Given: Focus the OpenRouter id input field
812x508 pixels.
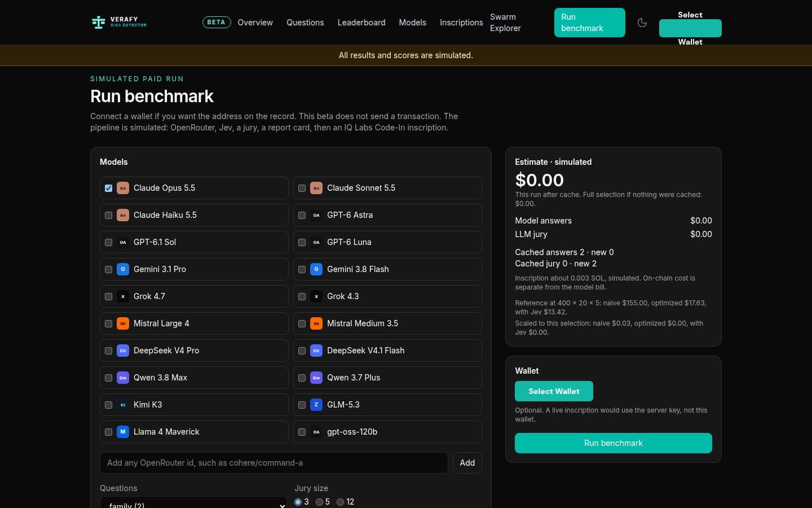Looking at the screenshot, I should click(274, 463).
